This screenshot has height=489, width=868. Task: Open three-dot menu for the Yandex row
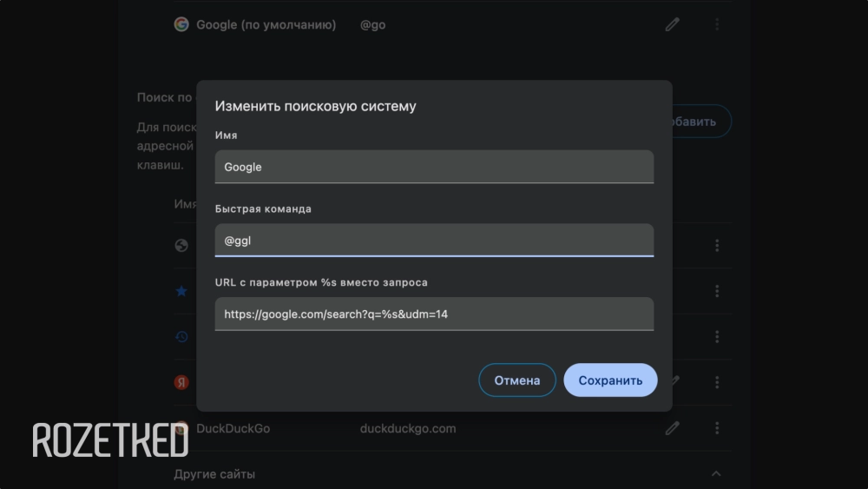coord(717,382)
